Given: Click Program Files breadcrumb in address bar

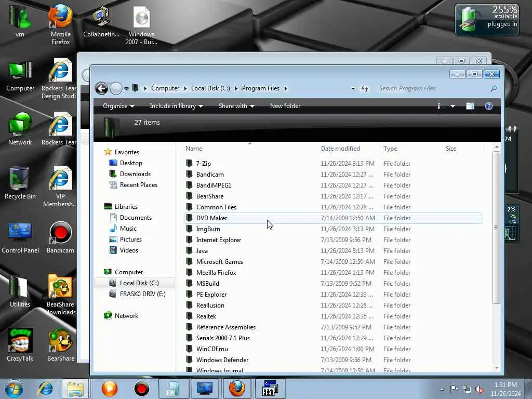Looking at the screenshot, I should [x=261, y=88].
